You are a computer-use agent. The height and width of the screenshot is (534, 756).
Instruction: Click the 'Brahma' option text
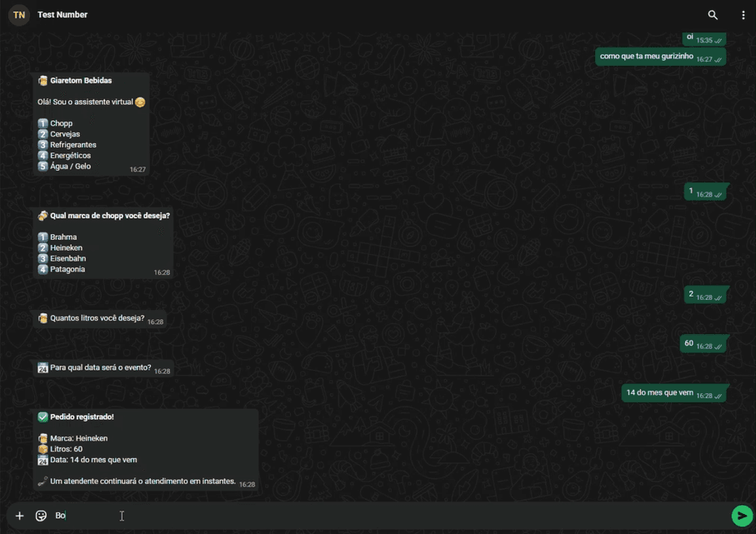(63, 237)
